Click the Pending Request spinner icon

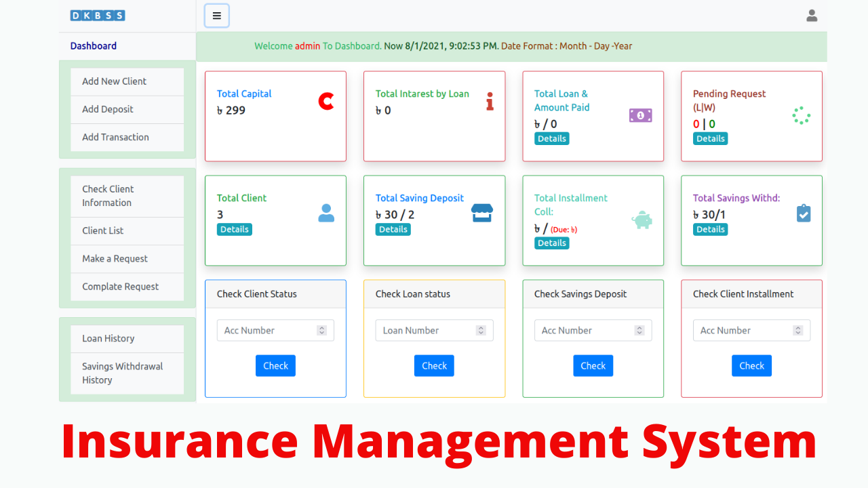point(801,115)
